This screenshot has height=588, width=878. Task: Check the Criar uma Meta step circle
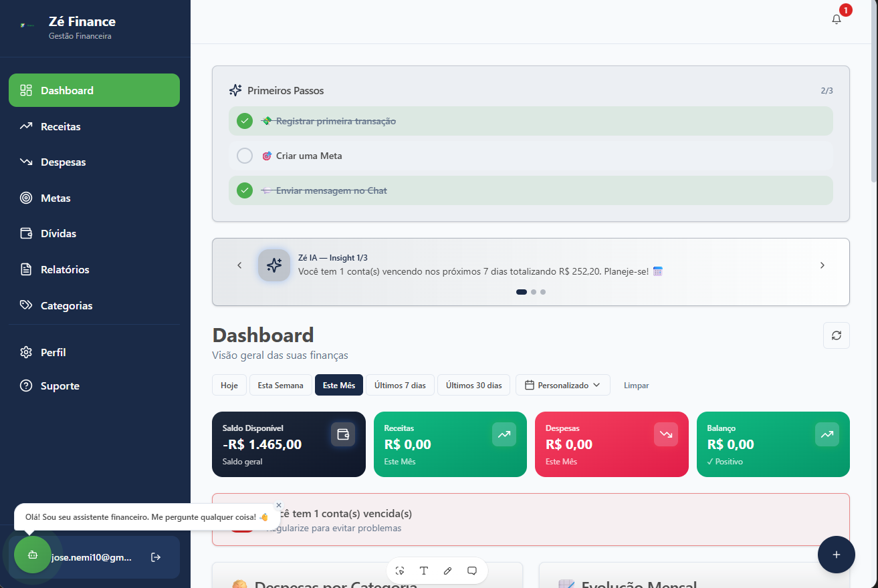[x=245, y=156]
